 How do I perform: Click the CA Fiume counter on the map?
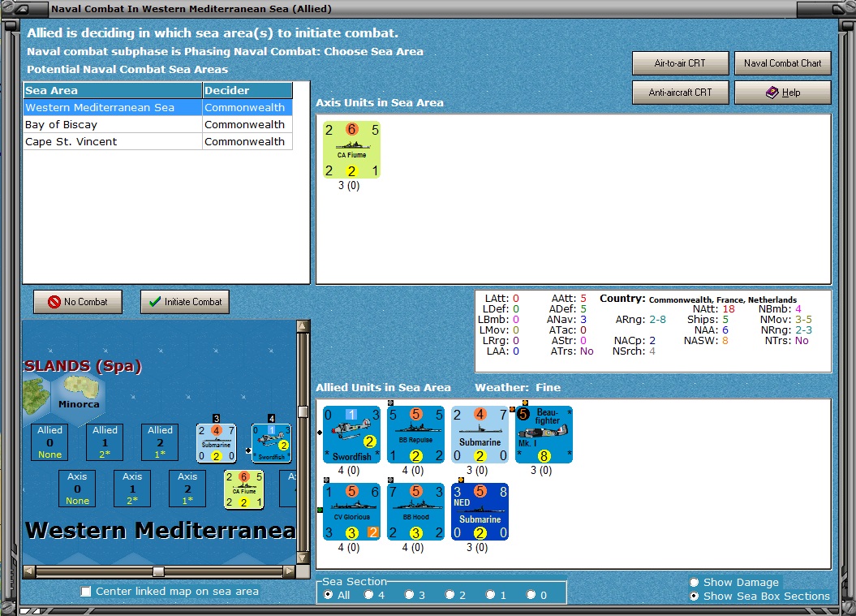[x=244, y=489]
